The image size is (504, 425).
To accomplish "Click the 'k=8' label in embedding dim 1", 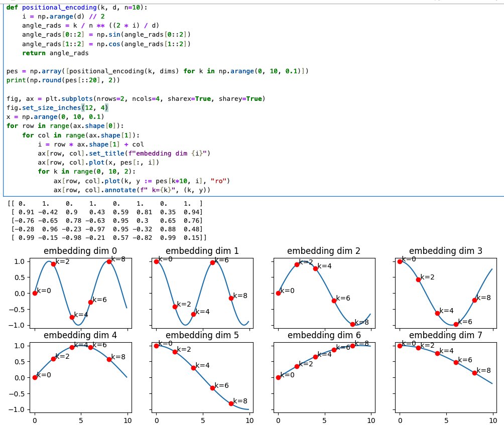I will pos(240,296).
